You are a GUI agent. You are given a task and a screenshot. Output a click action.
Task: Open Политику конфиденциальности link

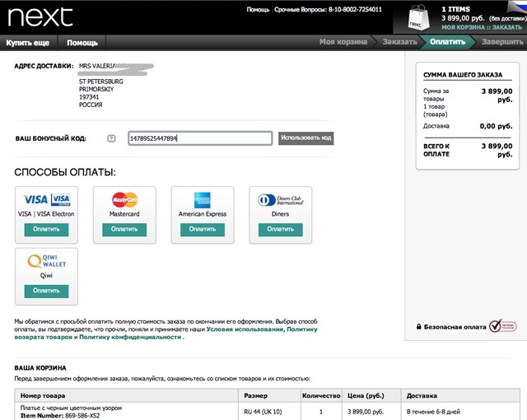pyautogui.click(x=130, y=337)
